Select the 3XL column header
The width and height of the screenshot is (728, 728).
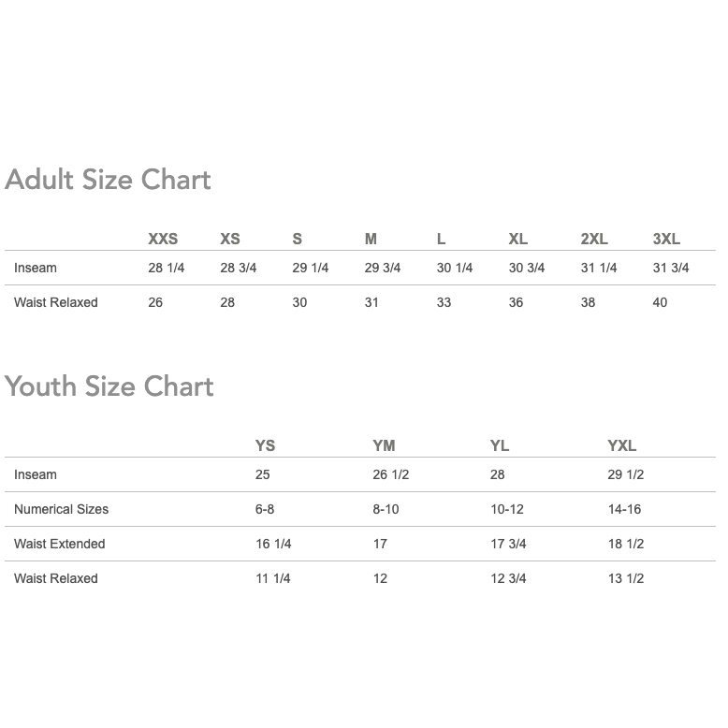(x=666, y=240)
